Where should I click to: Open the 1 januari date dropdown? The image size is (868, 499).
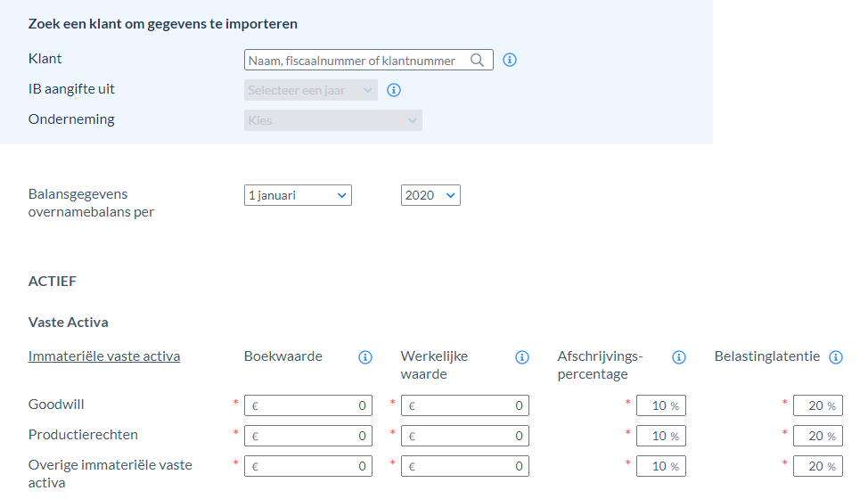(x=298, y=195)
